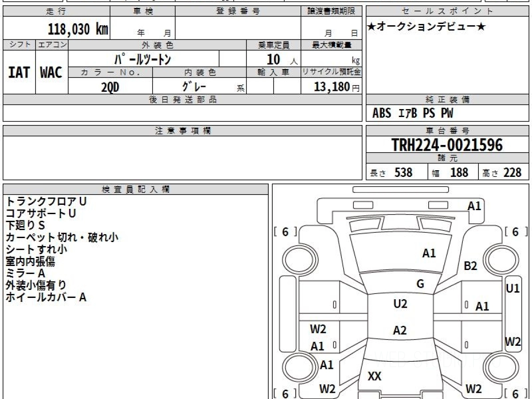Screen dimensions: 532x399
Task: Click the 走行 column header
Action: (56, 12)
